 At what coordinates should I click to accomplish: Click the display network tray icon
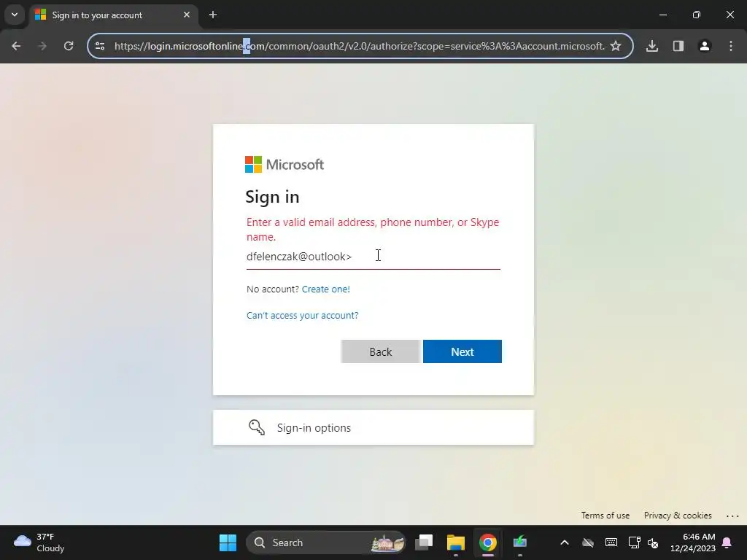coord(634,542)
